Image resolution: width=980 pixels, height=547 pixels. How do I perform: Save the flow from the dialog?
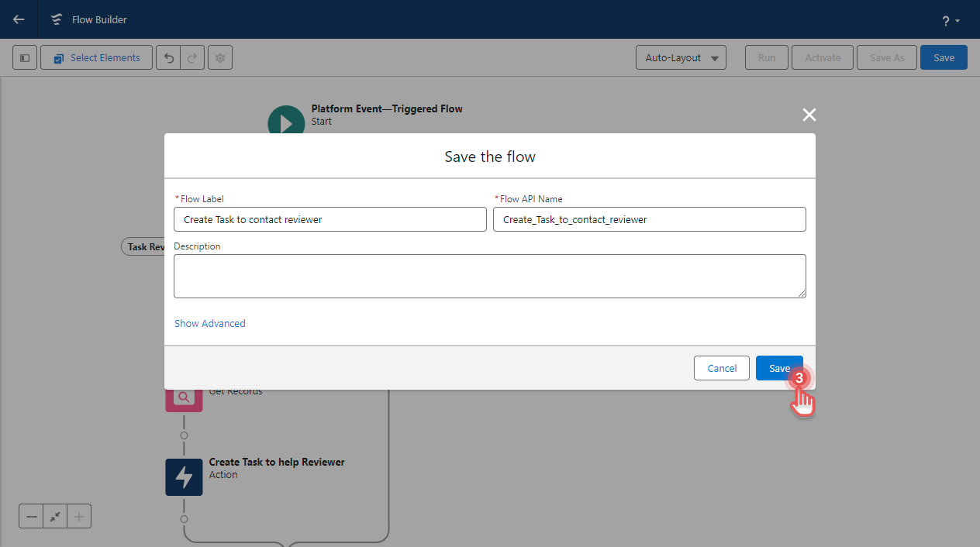tap(779, 367)
